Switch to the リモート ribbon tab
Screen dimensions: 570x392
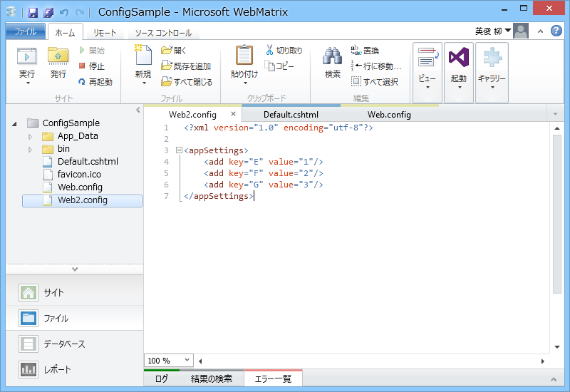tap(105, 33)
